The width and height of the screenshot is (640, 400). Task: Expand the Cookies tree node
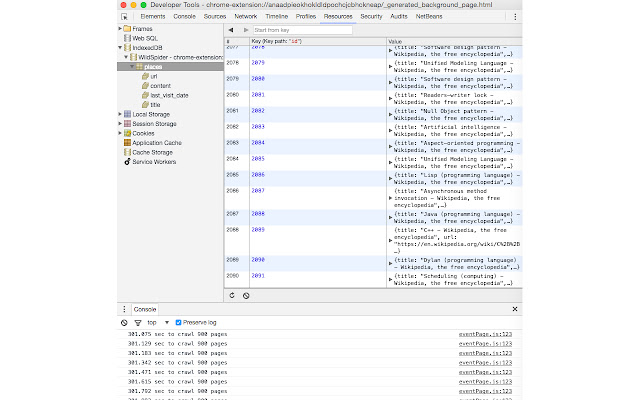[x=121, y=132]
